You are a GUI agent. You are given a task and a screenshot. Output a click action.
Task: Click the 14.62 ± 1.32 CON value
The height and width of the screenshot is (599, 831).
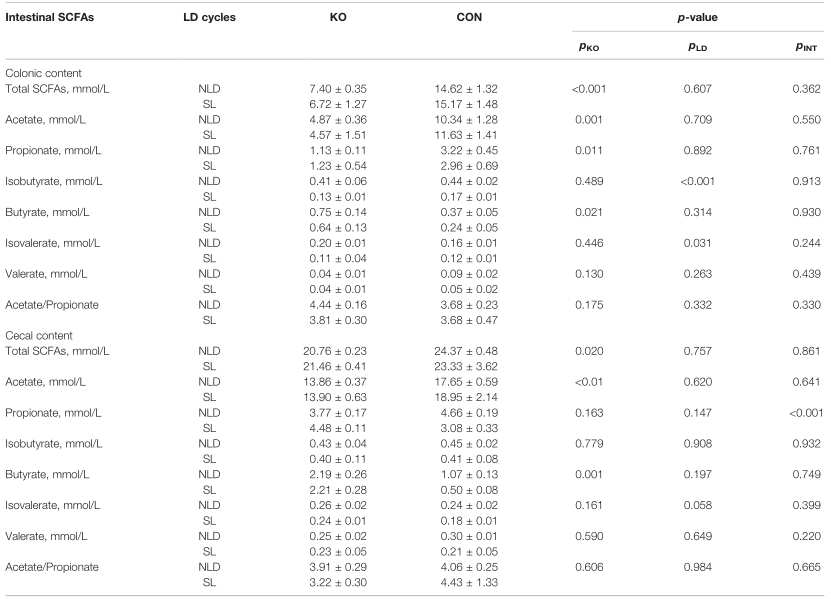click(x=466, y=89)
